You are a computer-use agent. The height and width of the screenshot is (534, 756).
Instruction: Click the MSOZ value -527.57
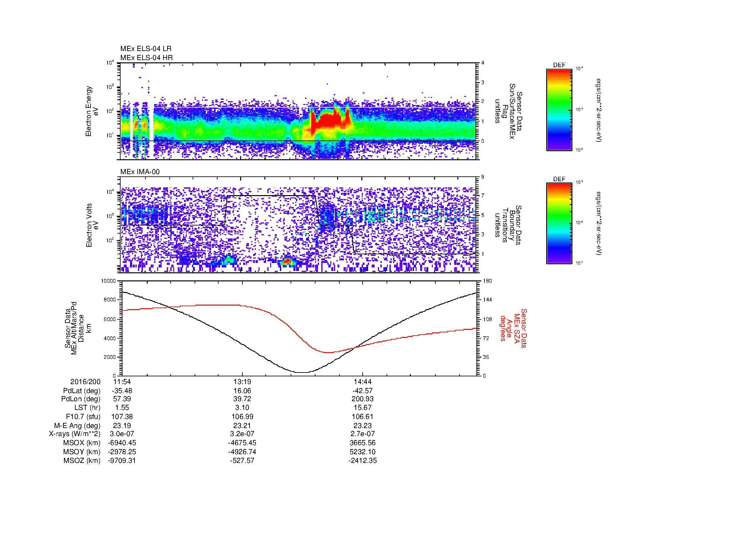[x=242, y=461]
